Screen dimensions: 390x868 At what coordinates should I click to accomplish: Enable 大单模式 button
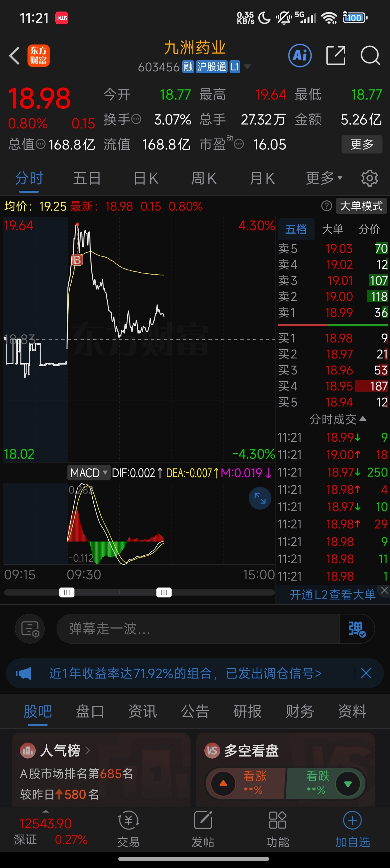click(361, 206)
